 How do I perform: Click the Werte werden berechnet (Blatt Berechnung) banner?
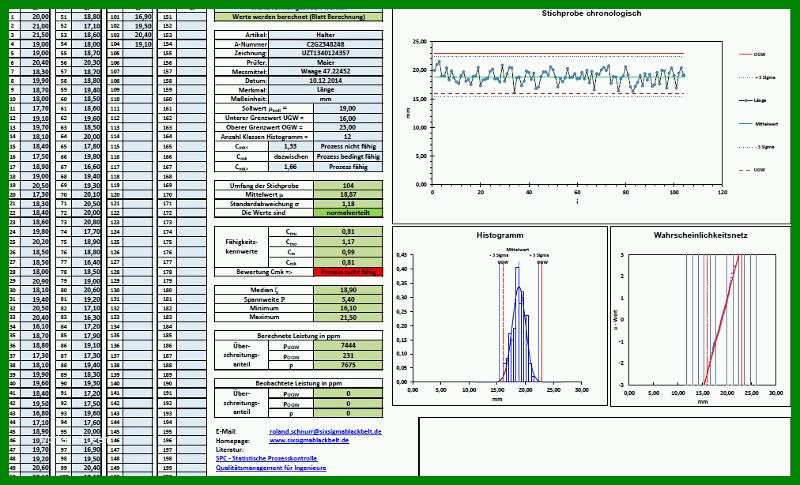coord(298,17)
